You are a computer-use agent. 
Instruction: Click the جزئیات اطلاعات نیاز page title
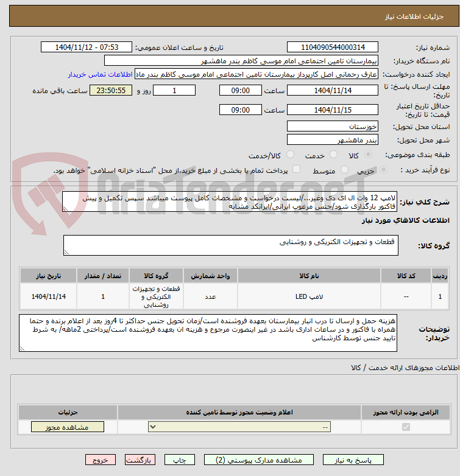coord(414,16)
